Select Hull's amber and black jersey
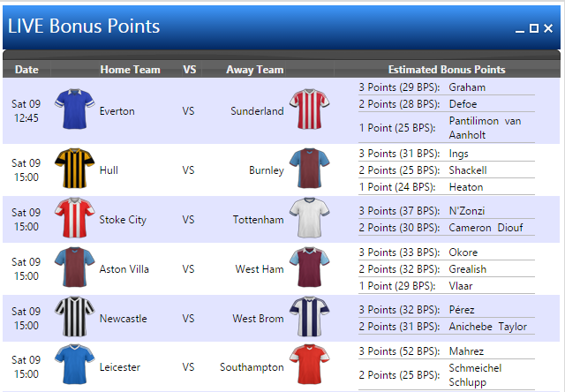565x392 pixels. tap(74, 168)
